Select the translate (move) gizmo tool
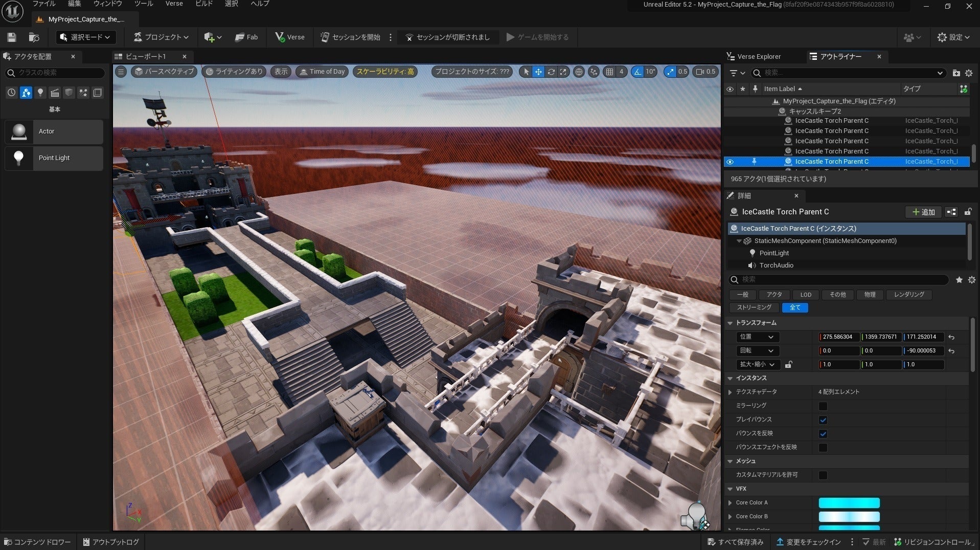The height and width of the screenshot is (550, 980). [x=538, y=72]
